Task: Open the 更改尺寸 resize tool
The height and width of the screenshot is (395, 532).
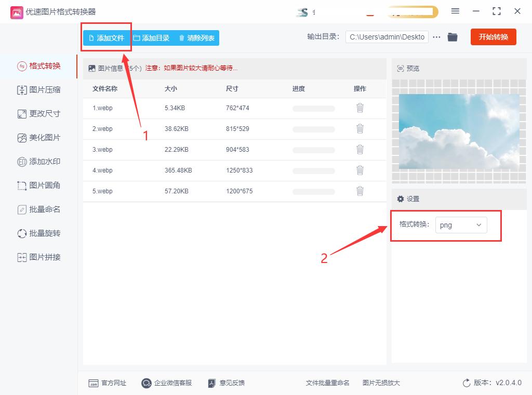Action: (39, 114)
